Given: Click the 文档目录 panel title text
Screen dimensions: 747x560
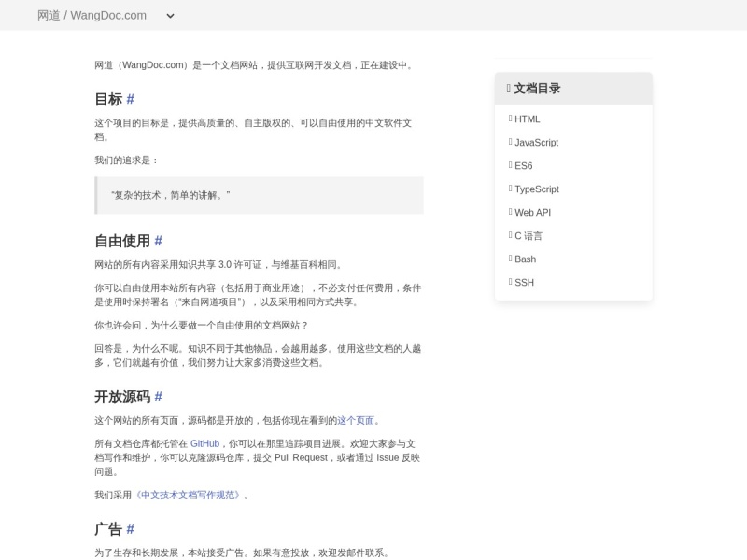Looking at the screenshot, I should [538, 88].
